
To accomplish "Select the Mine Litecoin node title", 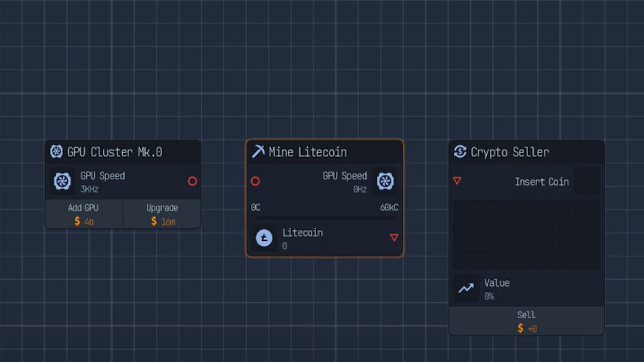I will coord(308,152).
